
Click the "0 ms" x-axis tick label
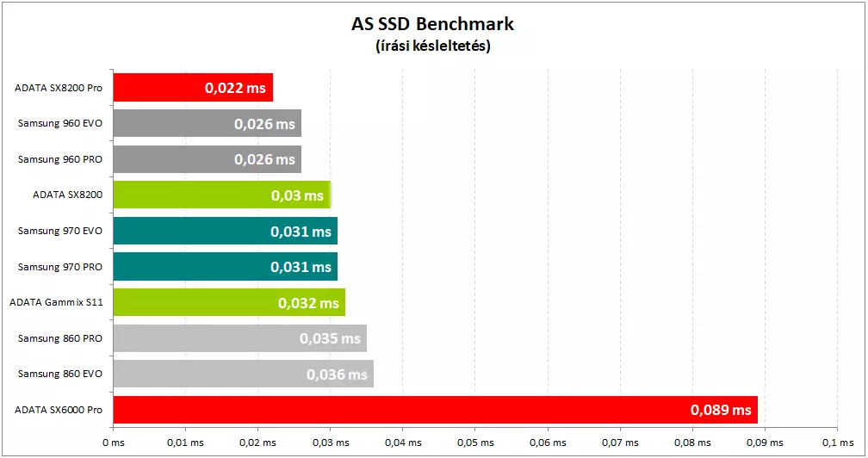click(114, 443)
